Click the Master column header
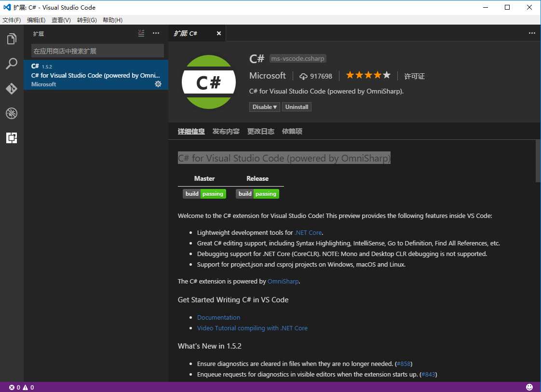 (x=204, y=178)
